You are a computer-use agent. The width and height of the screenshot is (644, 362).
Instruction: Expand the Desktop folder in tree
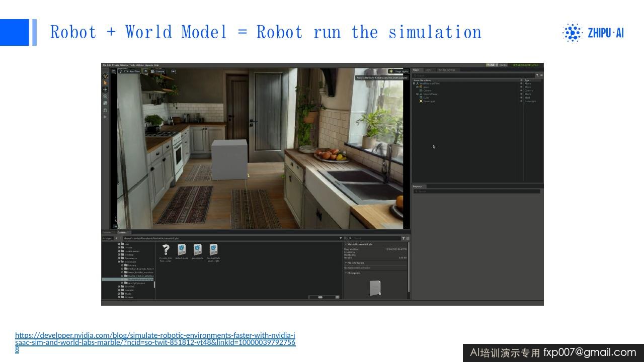click(x=119, y=255)
